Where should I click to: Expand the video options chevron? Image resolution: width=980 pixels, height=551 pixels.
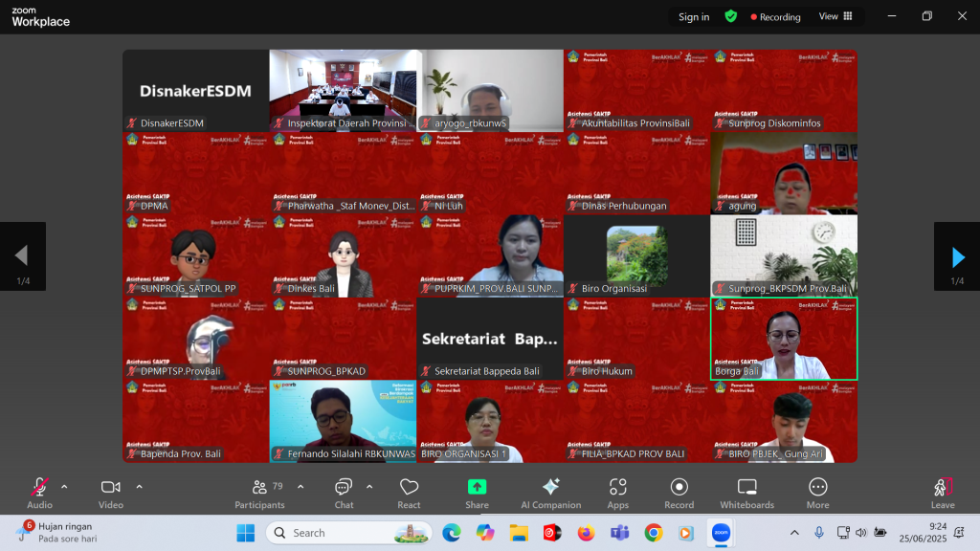(139, 486)
